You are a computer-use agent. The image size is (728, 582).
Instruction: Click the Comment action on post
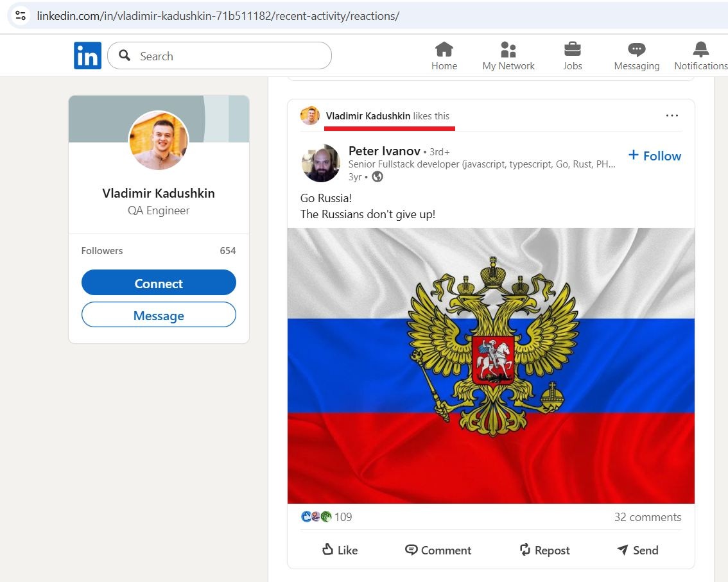(438, 550)
